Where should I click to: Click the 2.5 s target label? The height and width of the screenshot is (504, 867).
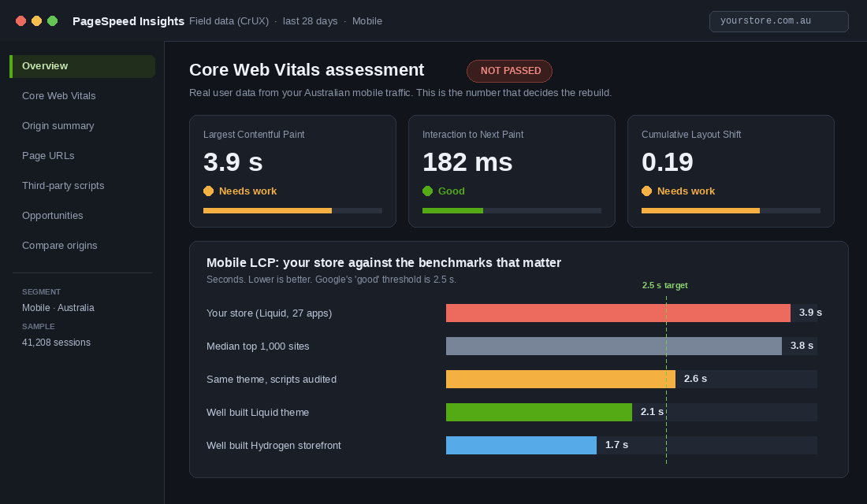[x=664, y=286]
